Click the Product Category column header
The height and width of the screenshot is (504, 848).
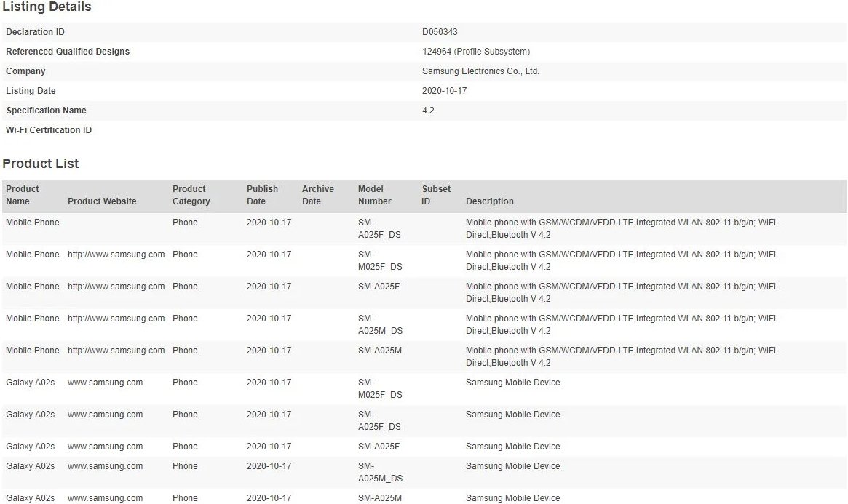[191, 195]
